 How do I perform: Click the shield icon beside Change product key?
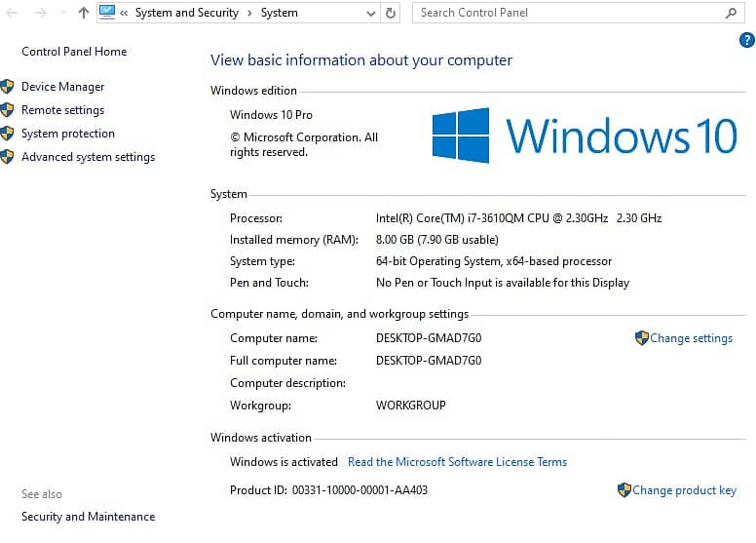(624, 490)
